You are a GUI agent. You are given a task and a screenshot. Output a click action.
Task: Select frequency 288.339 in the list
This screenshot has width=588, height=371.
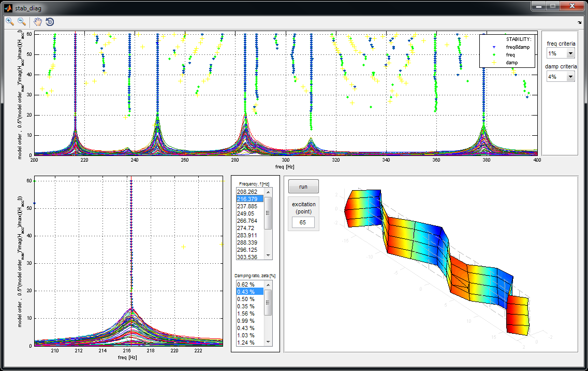pos(250,242)
